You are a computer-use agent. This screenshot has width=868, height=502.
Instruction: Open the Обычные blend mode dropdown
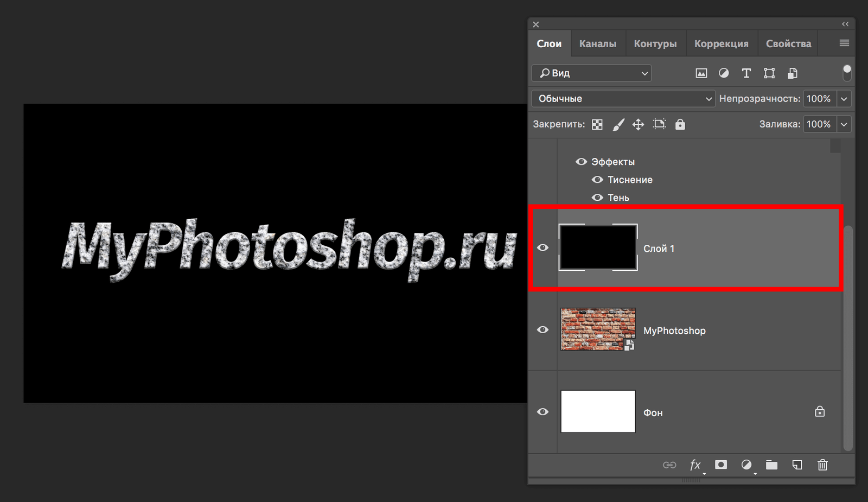[623, 98]
